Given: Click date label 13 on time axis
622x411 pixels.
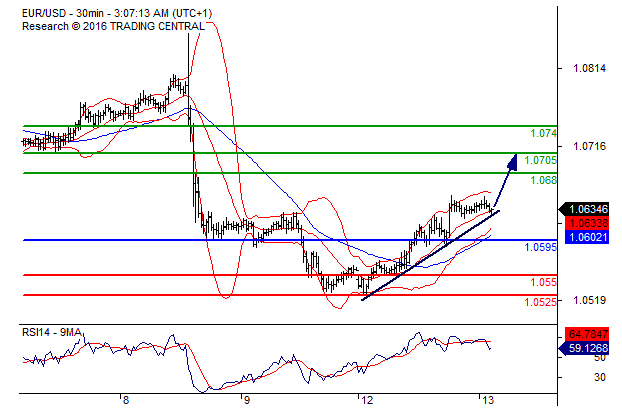Looking at the screenshot, I should click(488, 400).
